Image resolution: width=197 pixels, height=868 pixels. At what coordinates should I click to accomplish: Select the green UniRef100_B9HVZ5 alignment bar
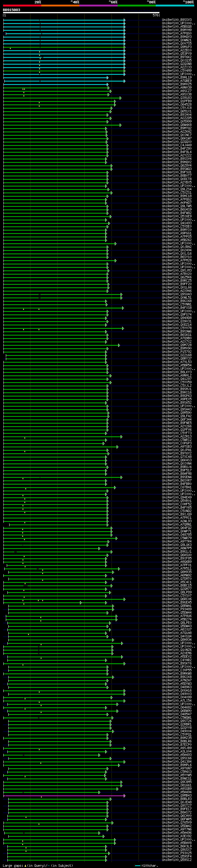55,84
